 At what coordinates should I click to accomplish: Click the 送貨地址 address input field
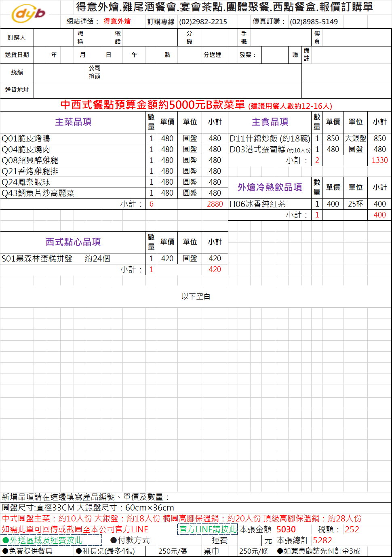167,90
